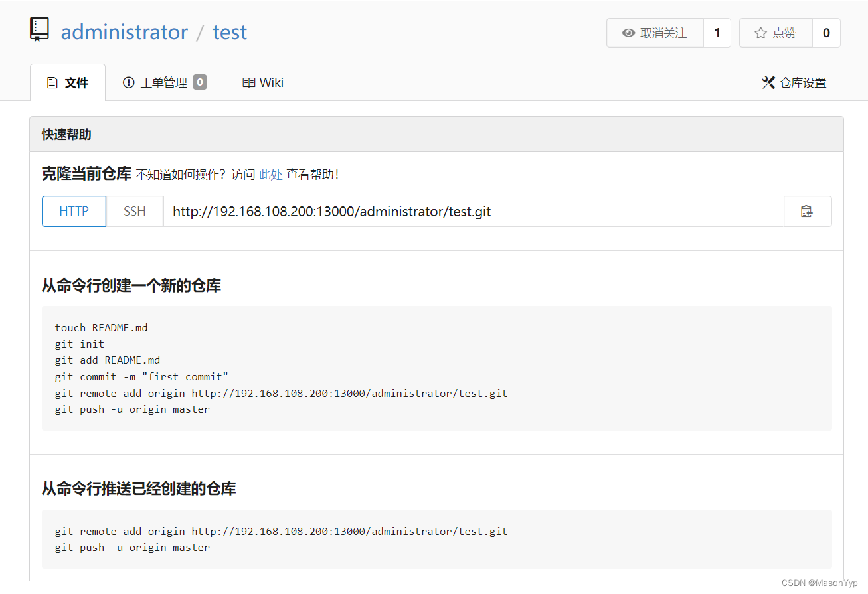Click the star count showing 0
Screen dimensions: 868x594
click(827, 33)
